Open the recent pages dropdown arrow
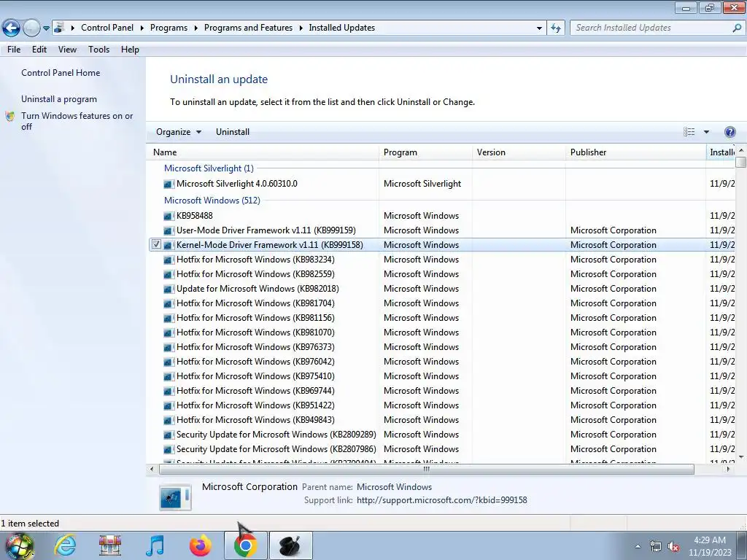Image resolution: width=747 pixels, height=560 pixels. tap(46, 28)
